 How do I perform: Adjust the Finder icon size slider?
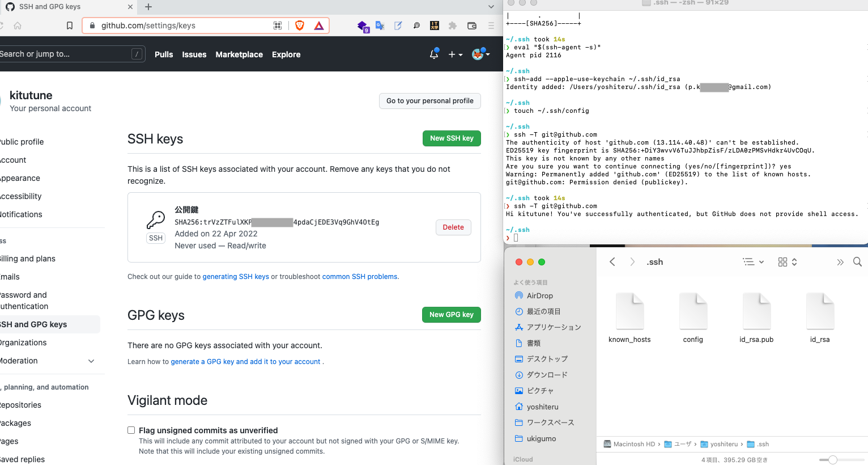(x=833, y=460)
